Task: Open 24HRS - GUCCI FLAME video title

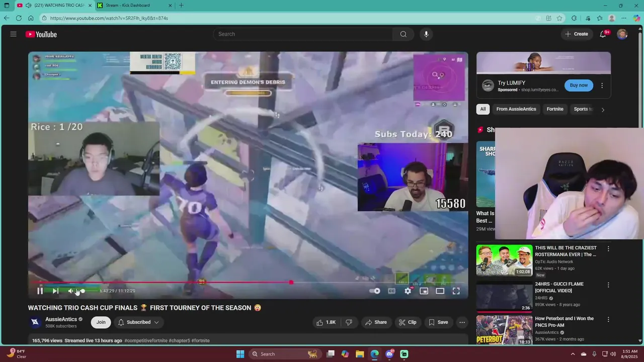Action: point(559,287)
